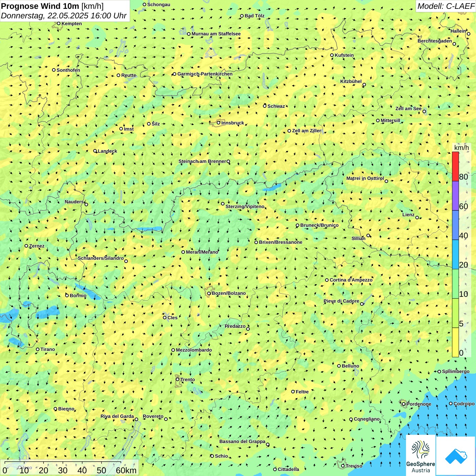
Task: Click the Bassano del Grappa label
Action: coord(242,441)
